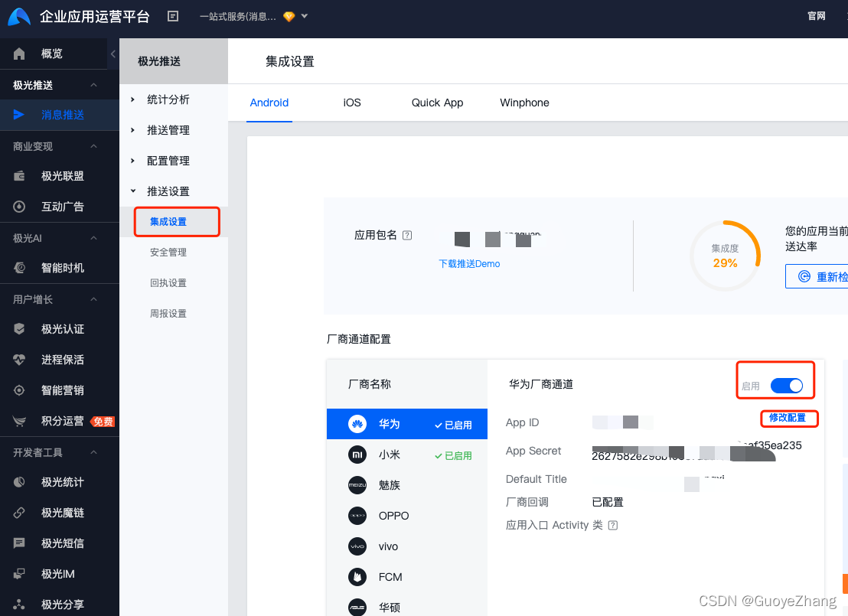Click the 免费 badge on 积分运营
848x616 pixels.
pyautogui.click(x=103, y=422)
